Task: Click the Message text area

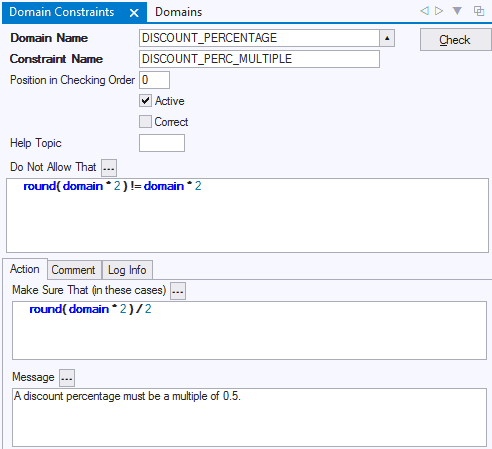Action: pos(249,417)
